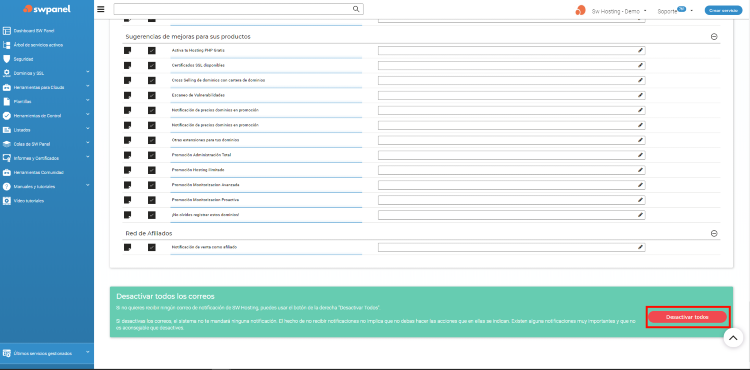Image resolution: width=750 pixels, height=370 pixels.
Task: Click the Últimos servicios gestionados icon
Action: point(7,353)
